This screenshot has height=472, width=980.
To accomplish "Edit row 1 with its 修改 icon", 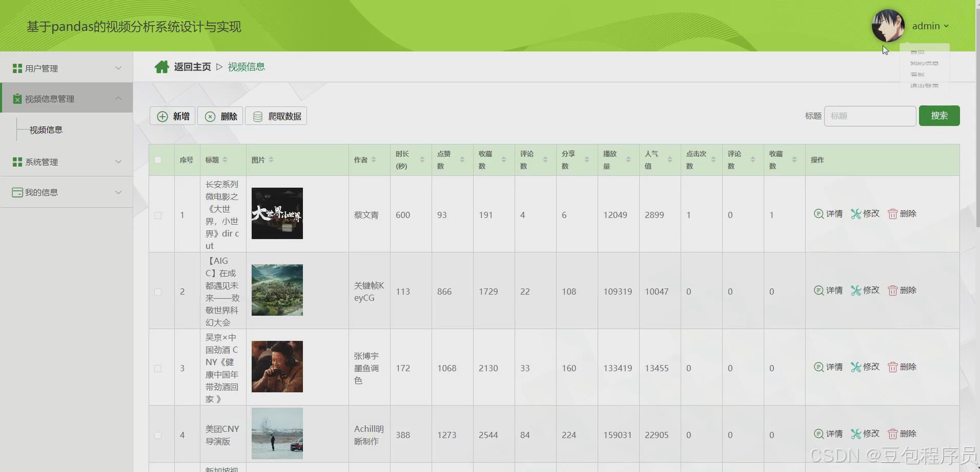I will point(865,213).
